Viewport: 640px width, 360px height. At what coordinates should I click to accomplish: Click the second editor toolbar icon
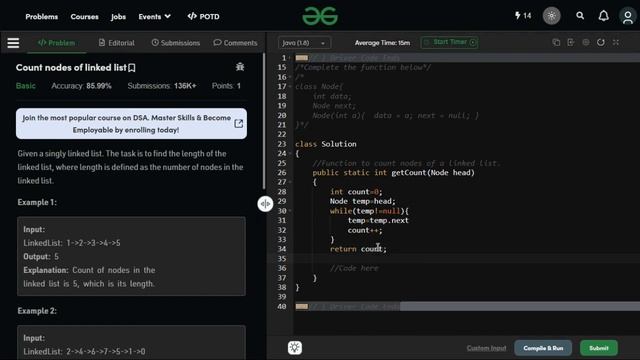pos(571,42)
